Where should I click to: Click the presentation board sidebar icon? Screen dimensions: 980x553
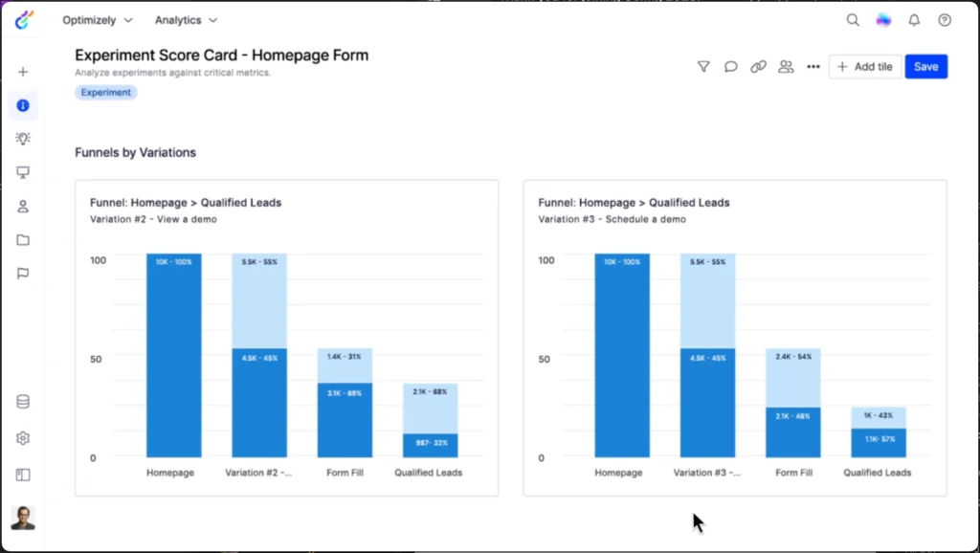point(23,172)
